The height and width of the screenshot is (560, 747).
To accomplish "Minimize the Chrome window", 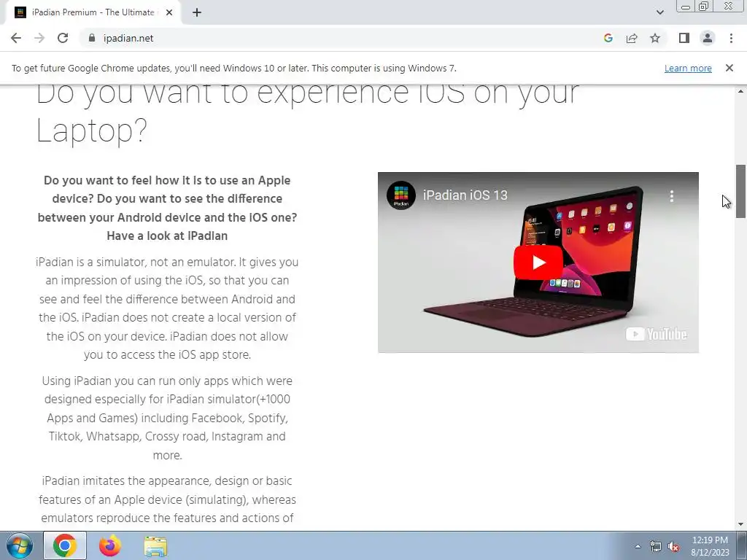I will tap(686, 6).
